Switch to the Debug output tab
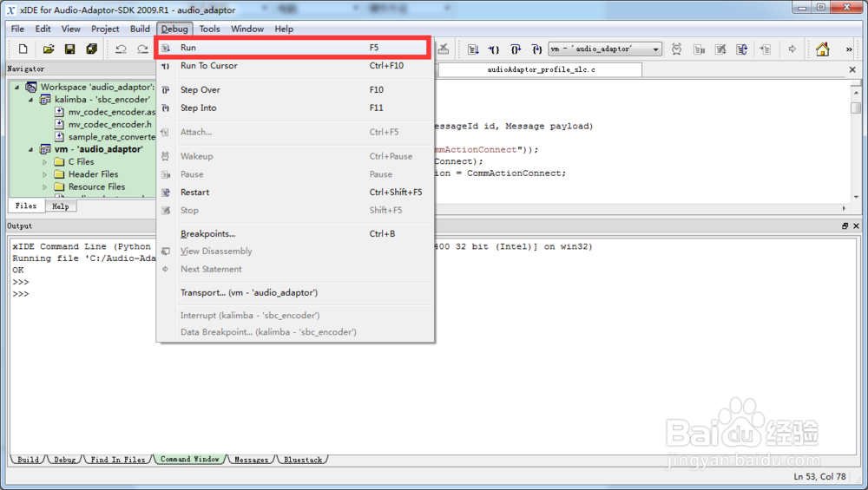Image resolution: width=868 pixels, height=490 pixels. pos(65,460)
